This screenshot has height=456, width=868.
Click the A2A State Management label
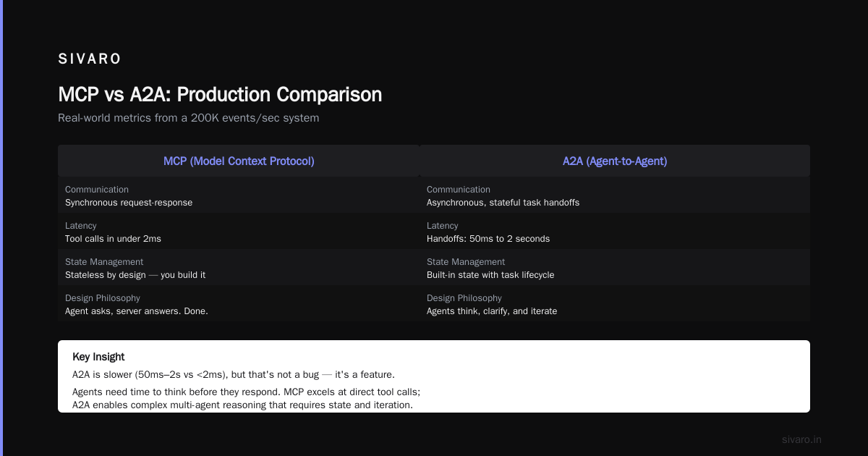466,262
